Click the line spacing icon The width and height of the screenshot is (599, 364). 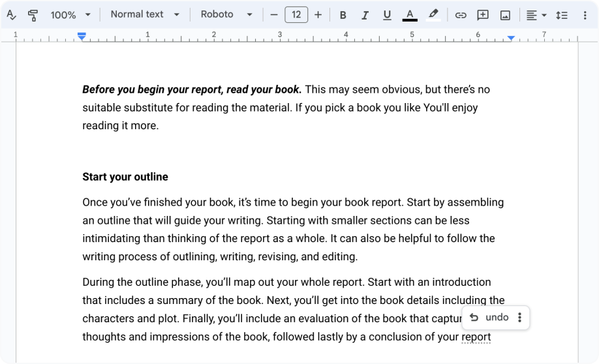(x=562, y=15)
